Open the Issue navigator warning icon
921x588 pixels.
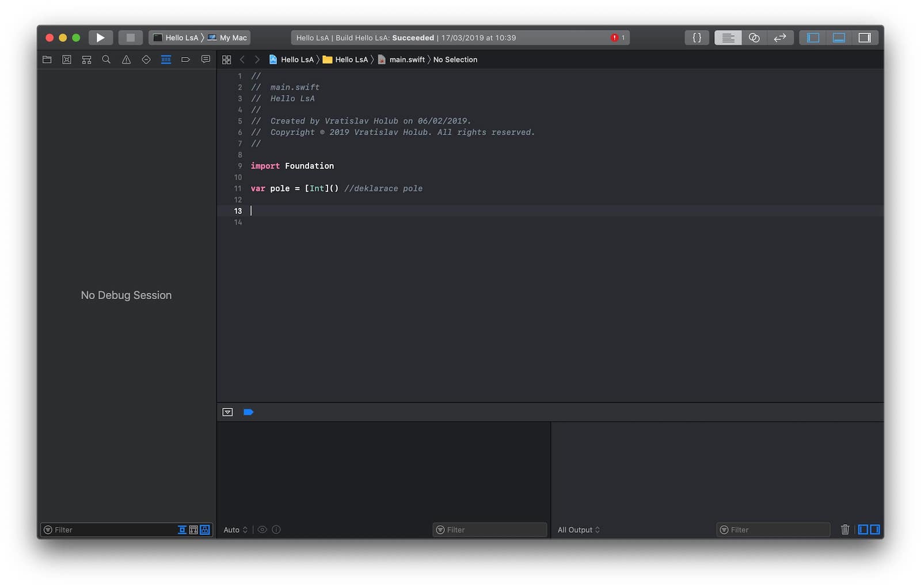(x=126, y=59)
